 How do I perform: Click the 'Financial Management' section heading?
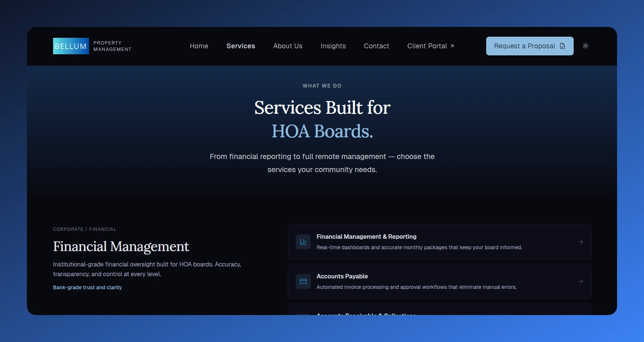(121, 247)
